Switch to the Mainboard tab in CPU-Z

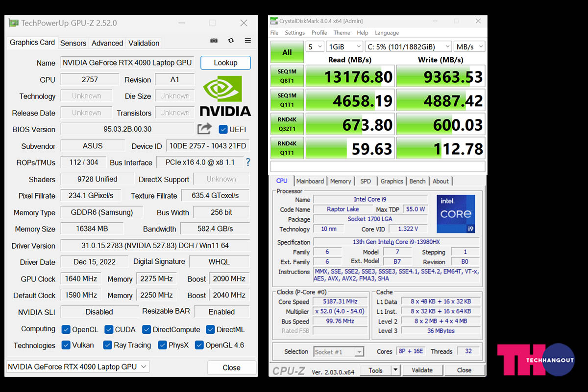point(310,181)
